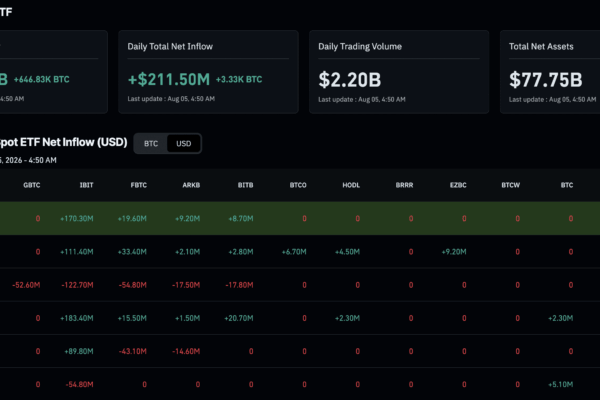Screen dimensions: 600x400
Task: Click the ARKB column header
Action: tap(191, 185)
